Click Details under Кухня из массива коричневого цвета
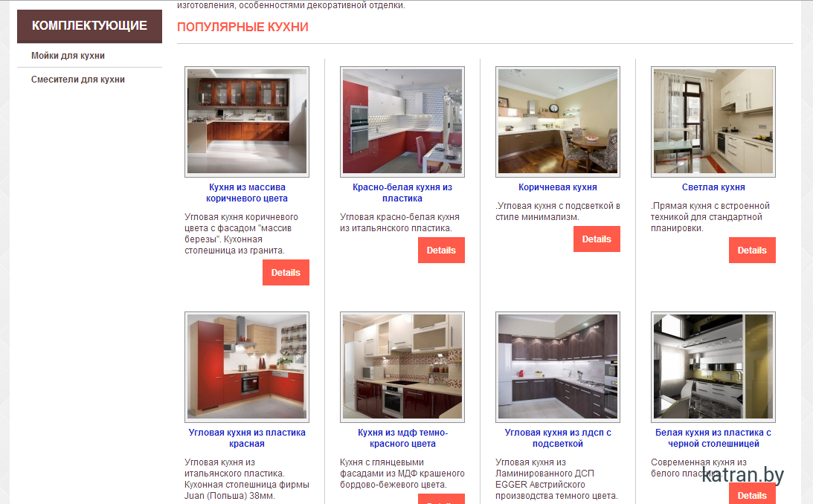This screenshot has height=504, width=813. pos(286,273)
